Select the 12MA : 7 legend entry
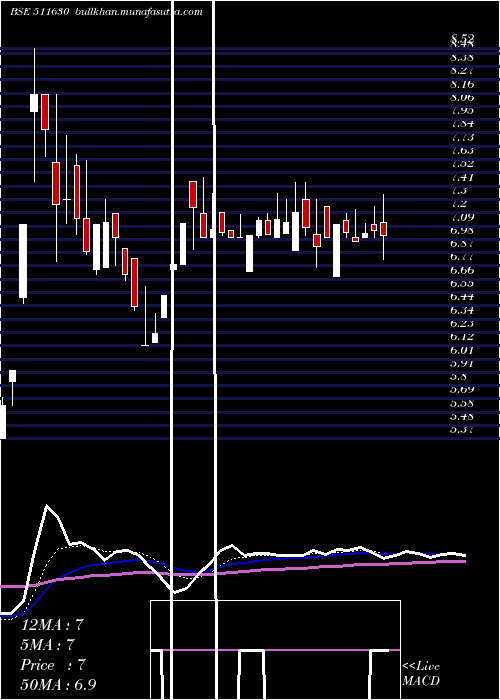Viewport: 500px width, 700px height. [x=52, y=625]
